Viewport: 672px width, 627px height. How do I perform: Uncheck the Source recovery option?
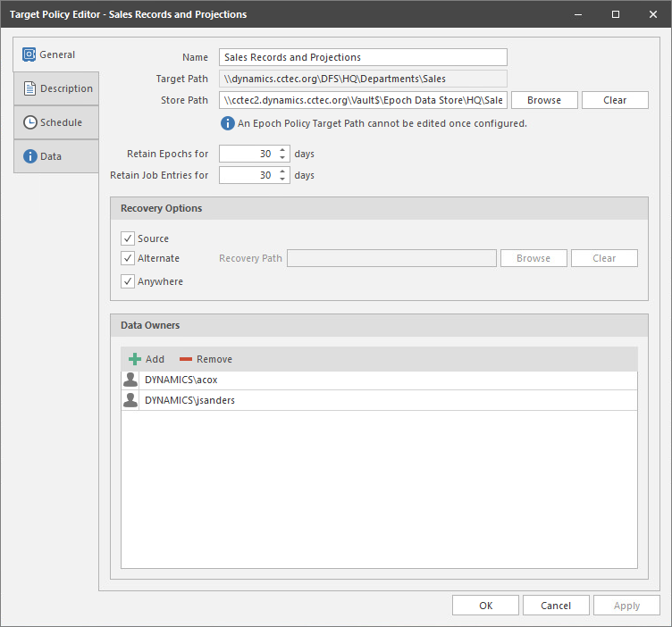(127, 238)
